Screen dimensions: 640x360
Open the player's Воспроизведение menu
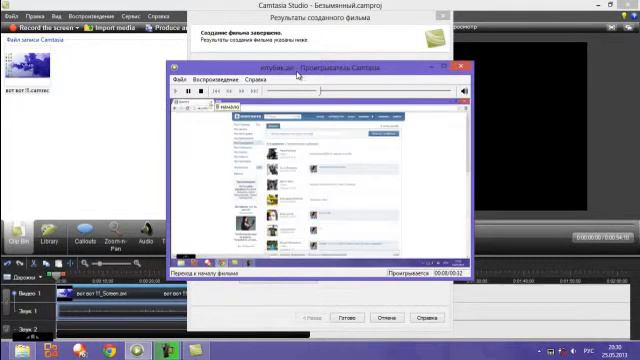(216, 79)
